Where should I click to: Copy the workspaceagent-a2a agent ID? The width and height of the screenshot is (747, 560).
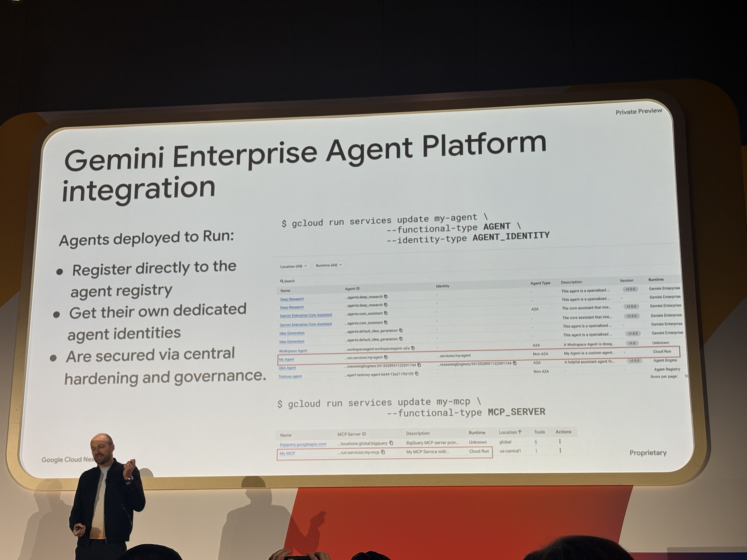[x=413, y=348]
